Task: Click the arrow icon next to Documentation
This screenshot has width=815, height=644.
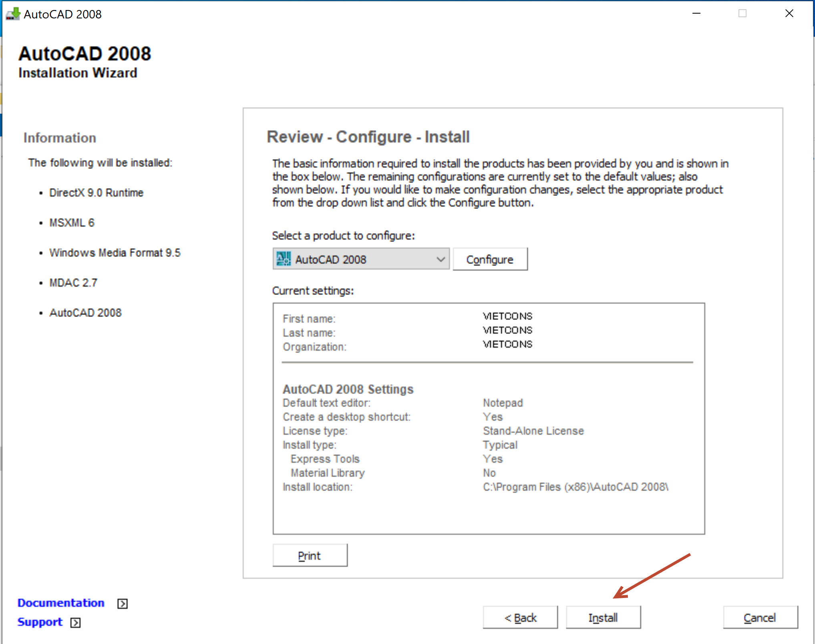Action: (121, 603)
